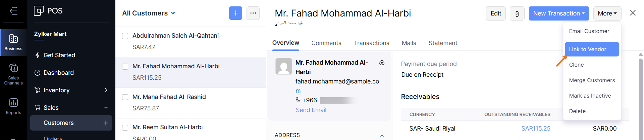Click plus icon next to Customers in sidebar
Image resolution: width=644 pixels, height=140 pixels.
point(106,123)
